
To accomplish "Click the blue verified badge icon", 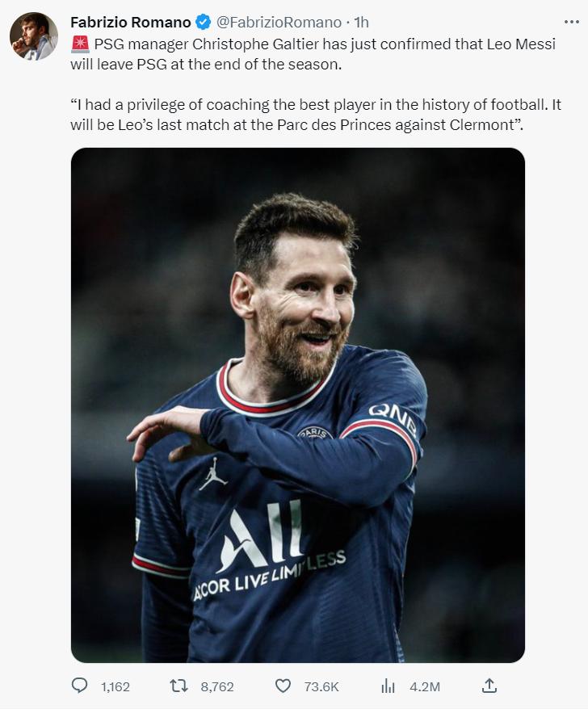I will click(x=203, y=22).
